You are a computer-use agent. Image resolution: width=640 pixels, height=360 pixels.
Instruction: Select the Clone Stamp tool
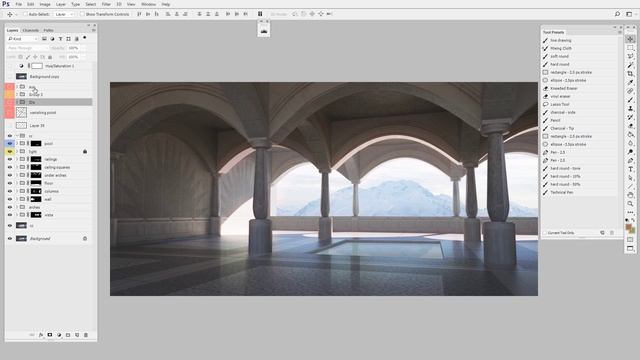click(630, 109)
